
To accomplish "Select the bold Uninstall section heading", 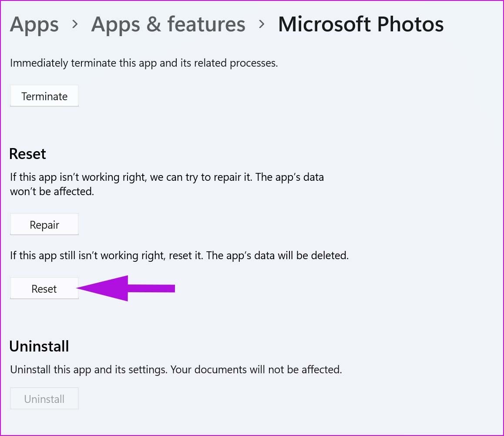I will tap(39, 347).
